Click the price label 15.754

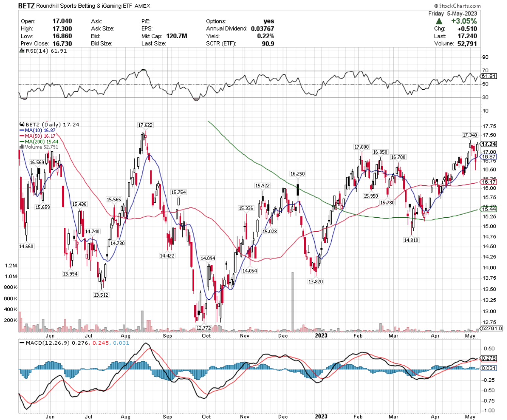(178, 192)
